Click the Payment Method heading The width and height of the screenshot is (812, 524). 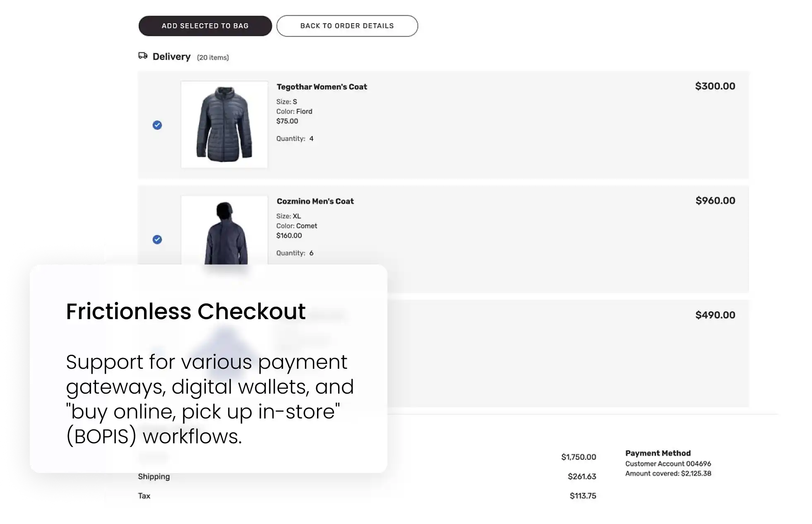pyautogui.click(x=658, y=453)
